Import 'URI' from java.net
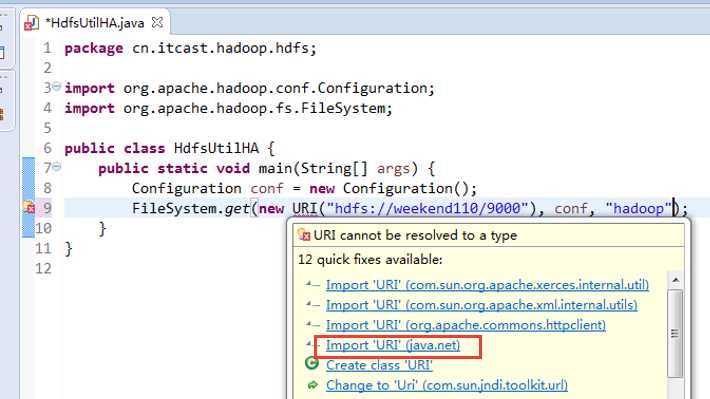Viewport: 710px width, 399px height. (393, 345)
